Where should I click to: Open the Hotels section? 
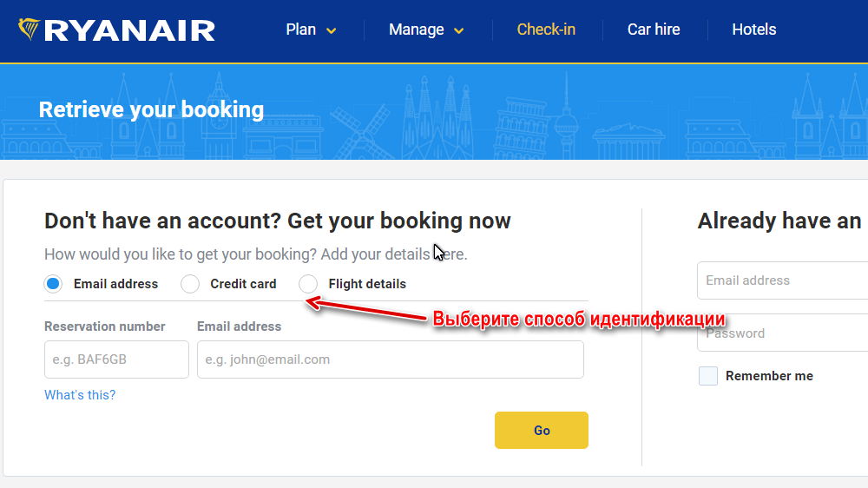point(754,30)
